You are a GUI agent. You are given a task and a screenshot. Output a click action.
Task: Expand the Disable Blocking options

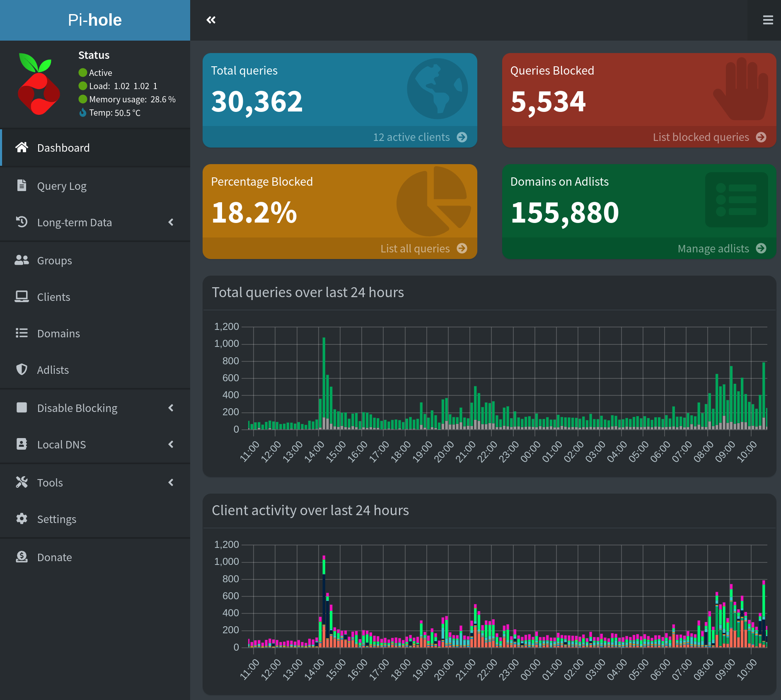(x=172, y=408)
